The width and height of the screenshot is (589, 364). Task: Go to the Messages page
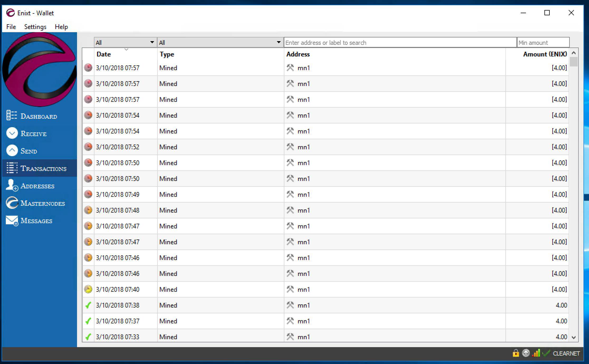pos(36,221)
